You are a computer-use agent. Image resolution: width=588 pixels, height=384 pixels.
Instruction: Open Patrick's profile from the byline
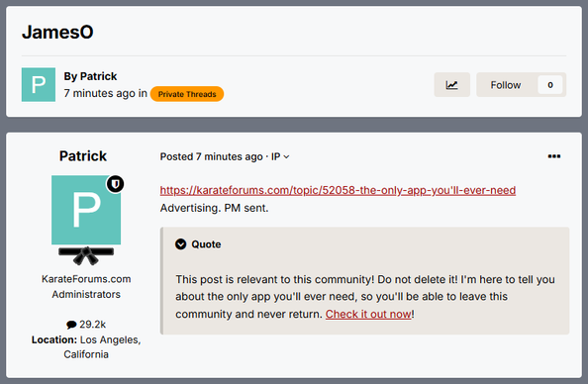(98, 76)
